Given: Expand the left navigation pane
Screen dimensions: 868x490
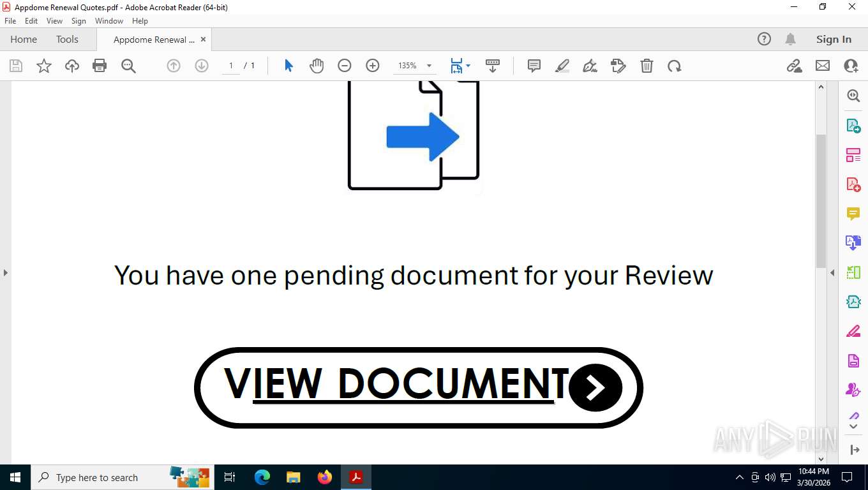Looking at the screenshot, I should pos(5,272).
